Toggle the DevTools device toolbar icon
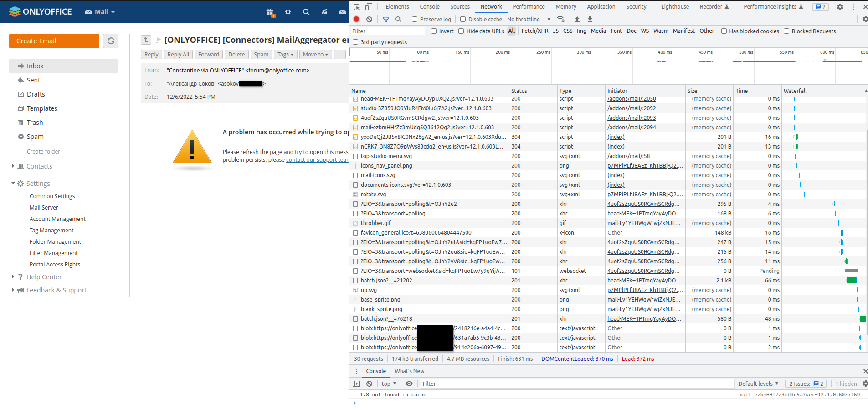Viewport: 868px width, 410px height. [x=369, y=7]
